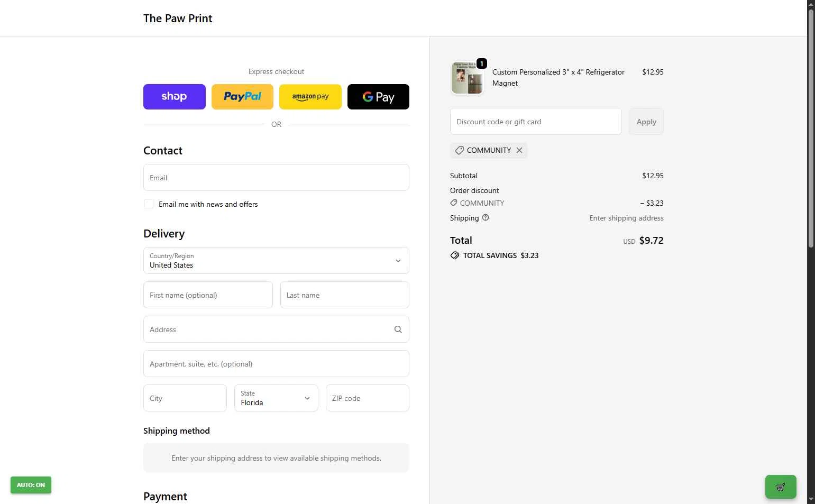Image resolution: width=815 pixels, height=504 pixels.
Task: Click the COMMUNITY tag's discount icon
Action: pos(459,150)
